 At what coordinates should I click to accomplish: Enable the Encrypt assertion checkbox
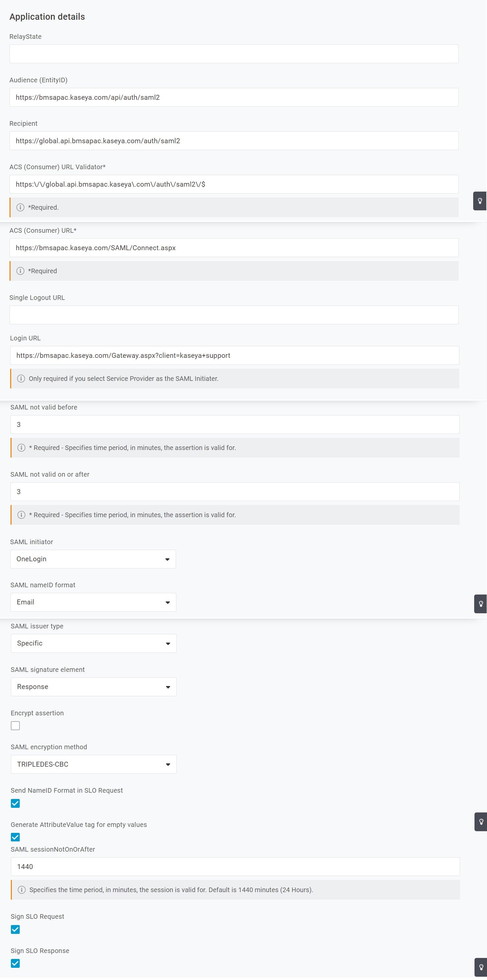(15, 726)
